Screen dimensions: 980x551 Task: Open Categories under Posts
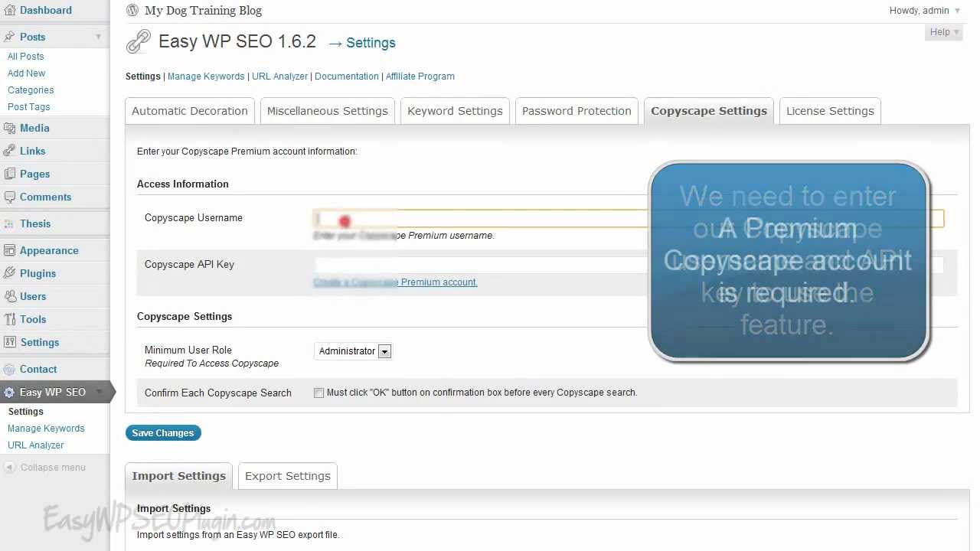(31, 90)
